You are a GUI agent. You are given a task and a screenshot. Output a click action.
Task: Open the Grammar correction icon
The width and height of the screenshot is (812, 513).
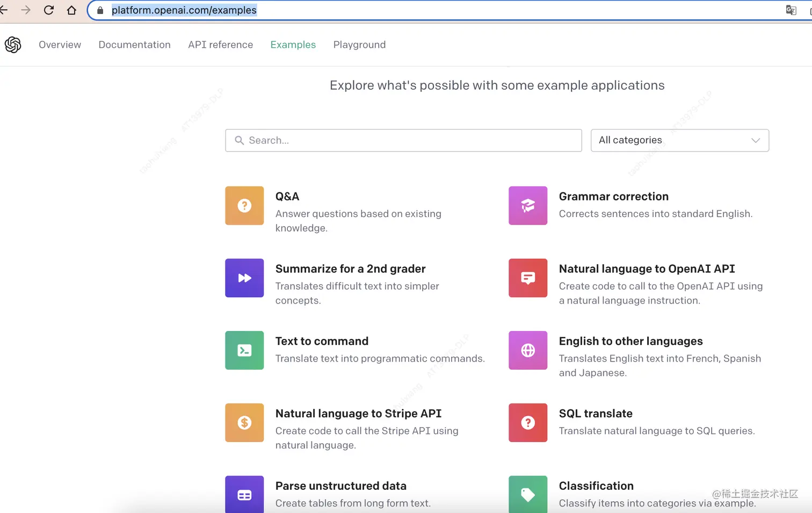click(x=528, y=206)
